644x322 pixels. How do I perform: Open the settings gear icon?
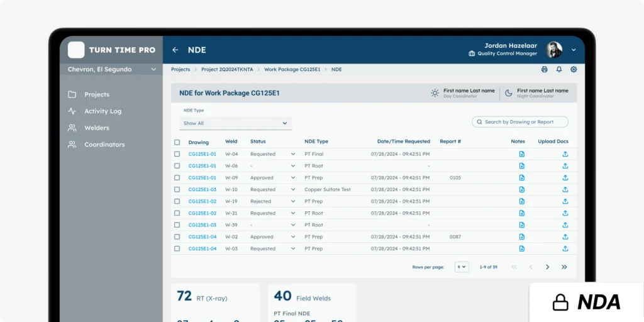pos(574,70)
